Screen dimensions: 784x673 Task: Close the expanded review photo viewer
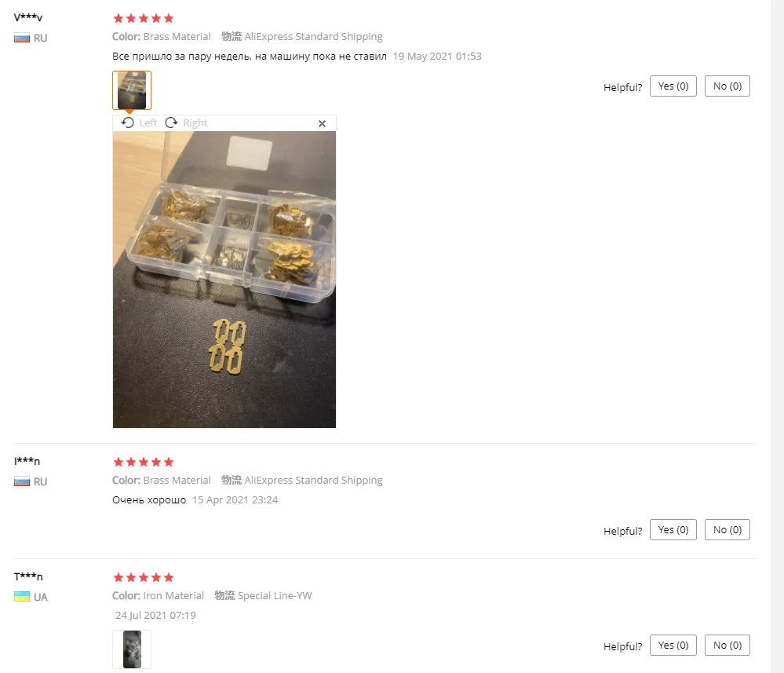(322, 123)
